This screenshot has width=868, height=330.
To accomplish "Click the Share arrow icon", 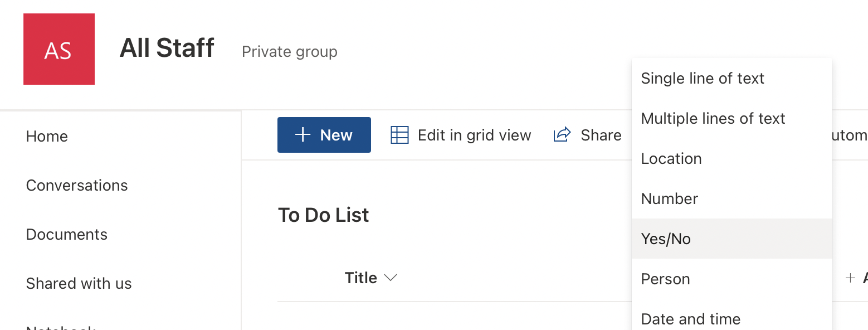I will tap(562, 134).
